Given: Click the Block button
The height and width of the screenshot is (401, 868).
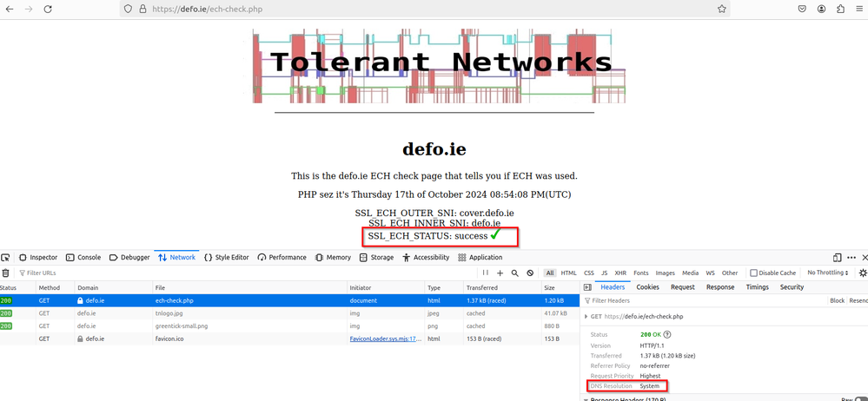Looking at the screenshot, I should 837,301.
